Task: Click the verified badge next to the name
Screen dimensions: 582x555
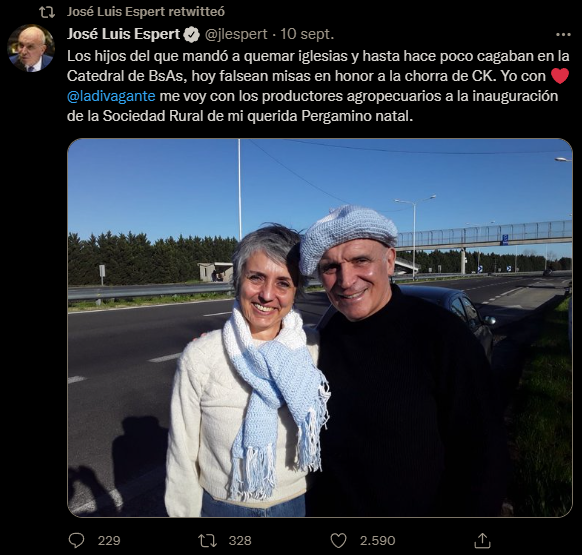Action: pyautogui.click(x=192, y=35)
